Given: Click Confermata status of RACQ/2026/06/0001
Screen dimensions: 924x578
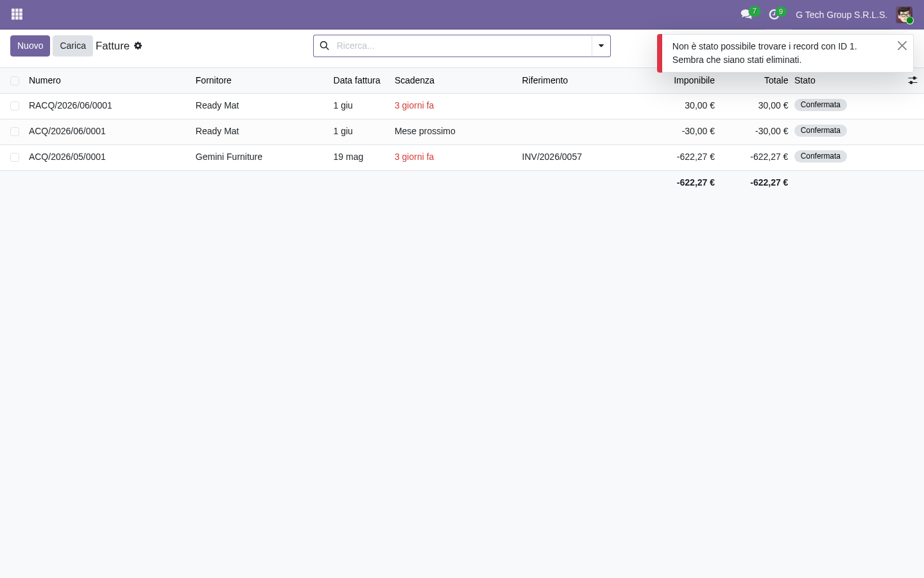Looking at the screenshot, I should point(821,105).
